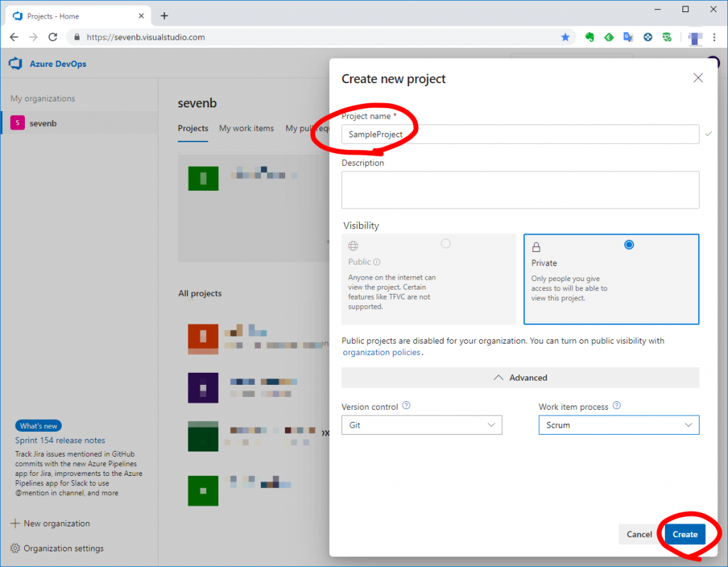Click the browser address bar URL

(146, 37)
